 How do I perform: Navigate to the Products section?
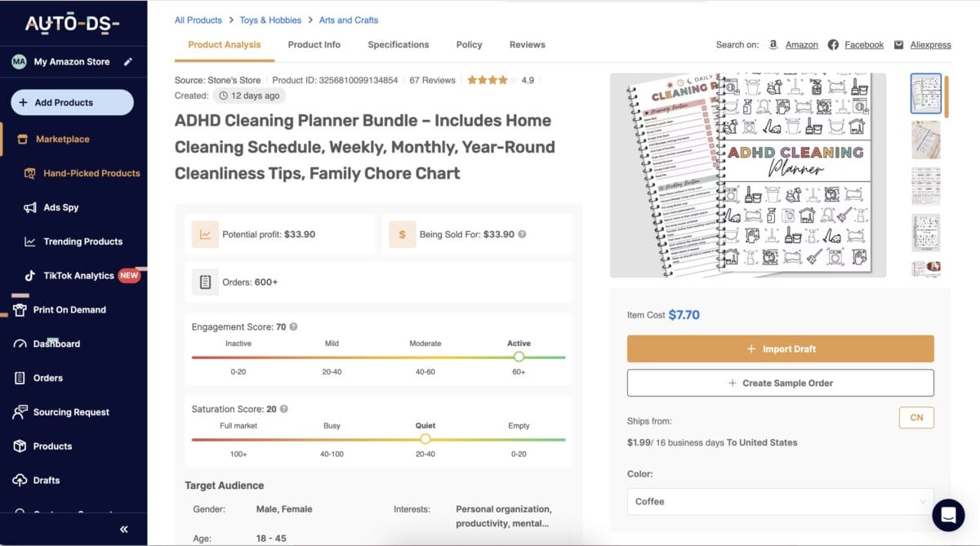tap(54, 446)
